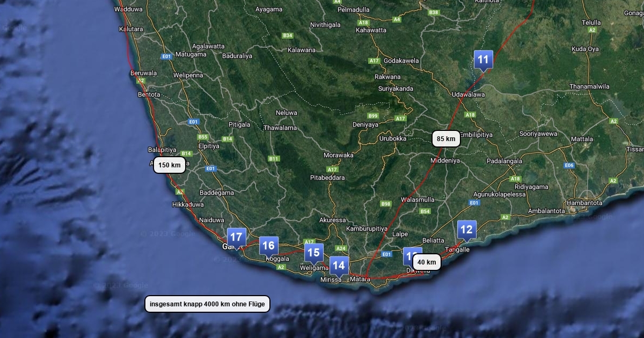The height and width of the screenshot is (338, 644).
Task: Click the 'insgesamt knapp 4000 km ohne Flüge' label
Action: (x=207, y=304)
